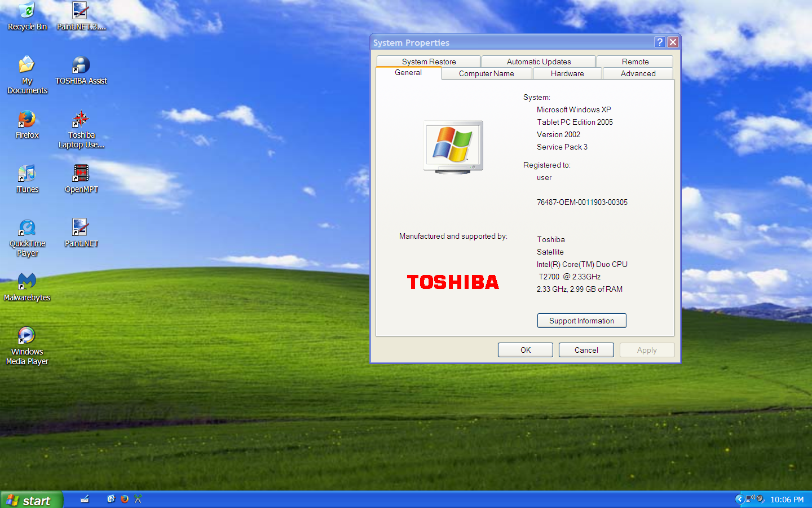Screen dimensions: 812x508
Task: Open the Computer Name tab
Action: (x=487, y=73)
